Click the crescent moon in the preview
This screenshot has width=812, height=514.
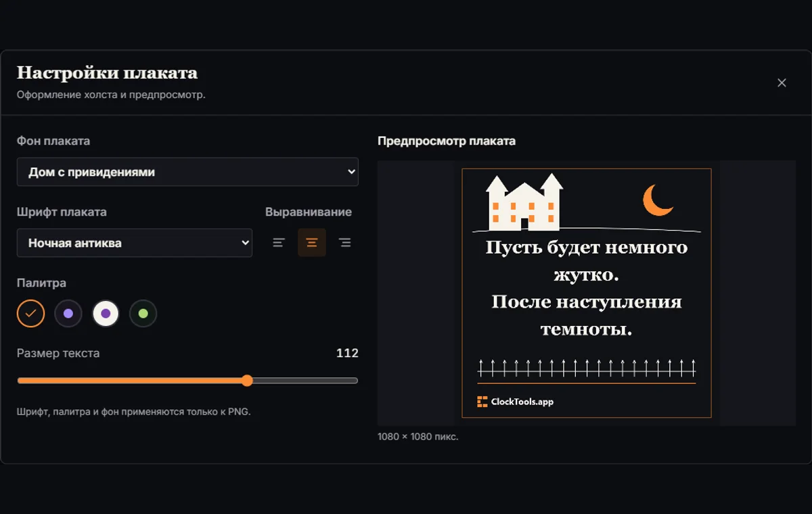click(x=657, y=200)
